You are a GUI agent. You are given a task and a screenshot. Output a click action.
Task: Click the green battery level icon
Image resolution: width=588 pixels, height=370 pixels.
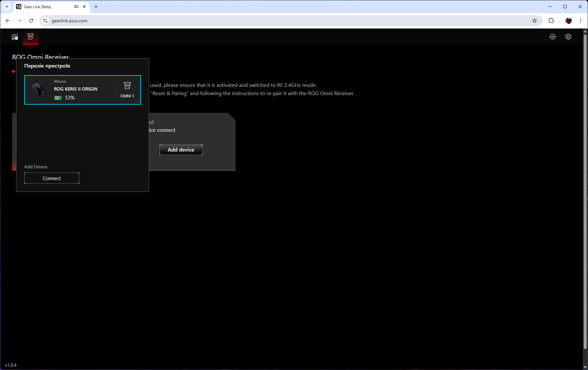tap(58, 98)
